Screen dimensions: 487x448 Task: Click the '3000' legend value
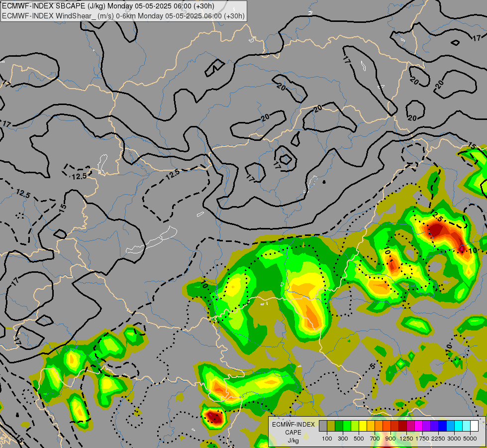coord(454,439)
